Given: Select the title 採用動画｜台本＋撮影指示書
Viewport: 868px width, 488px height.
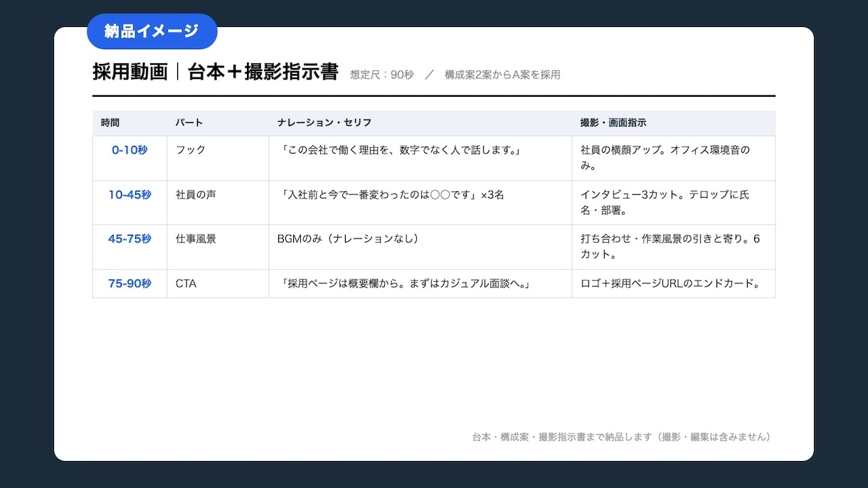Looking at the screenshot, I should click(216, 72).
